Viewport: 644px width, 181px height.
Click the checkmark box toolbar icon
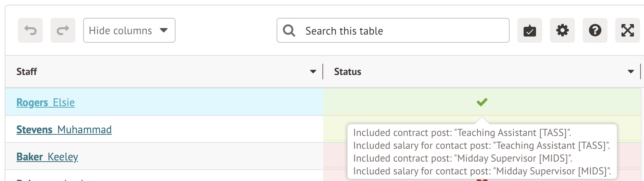530,30
